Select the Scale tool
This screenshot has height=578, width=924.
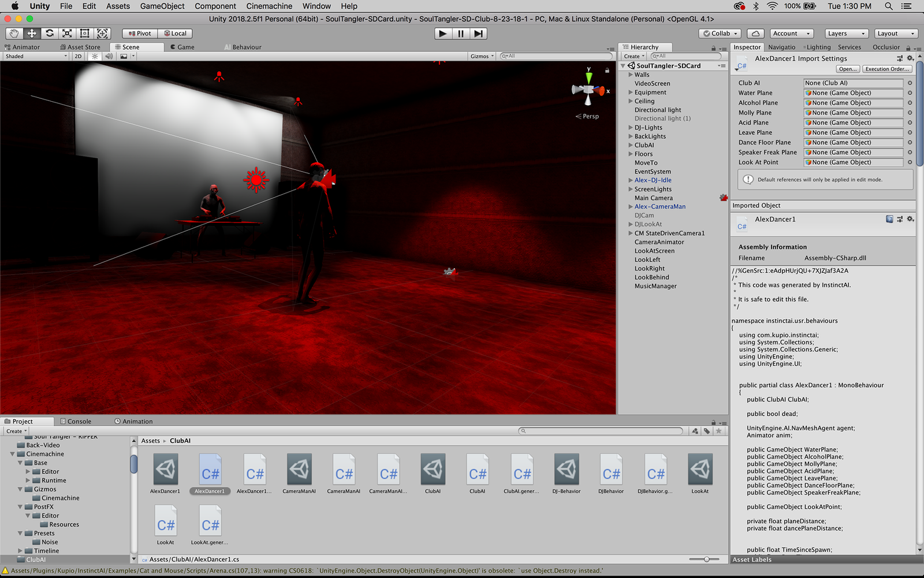(x=67, y=34)
